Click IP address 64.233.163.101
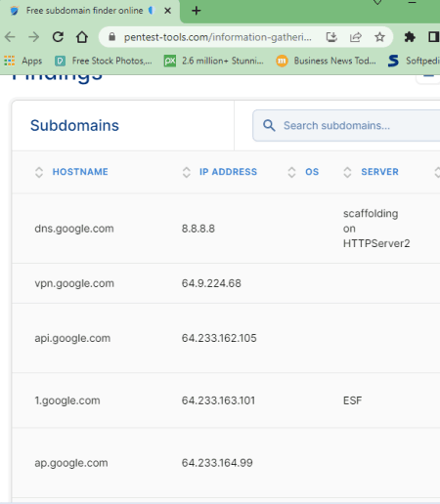The image size is (440, 504). pos(218,400)
